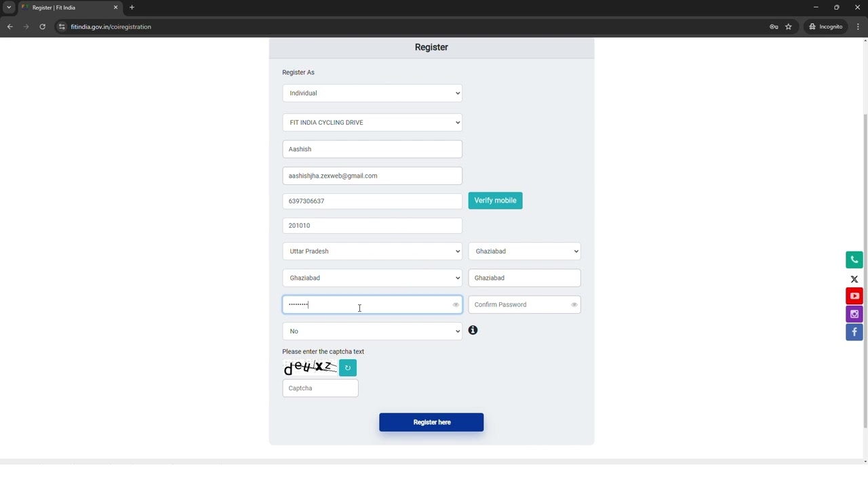Open the X social side icon

(x=854, y=279)
